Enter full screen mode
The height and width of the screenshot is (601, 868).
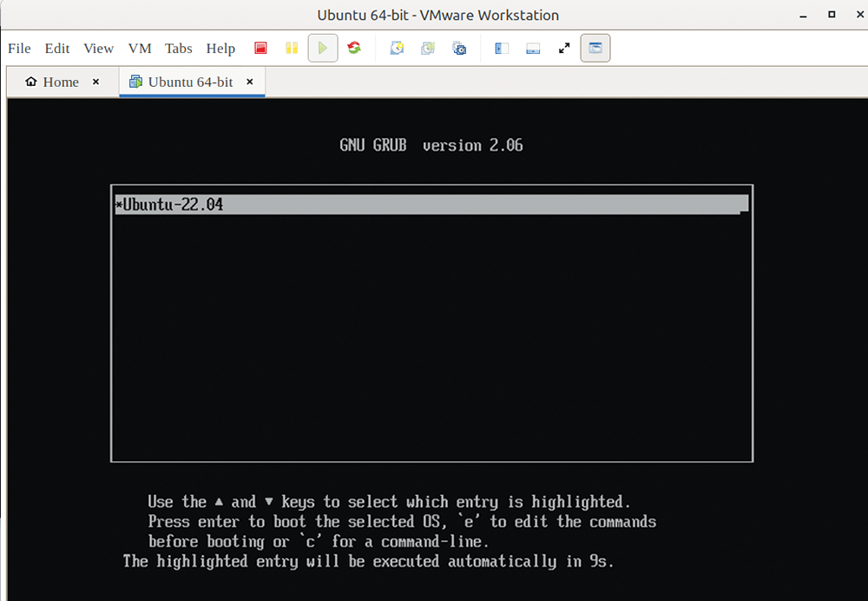click(564, 48)
